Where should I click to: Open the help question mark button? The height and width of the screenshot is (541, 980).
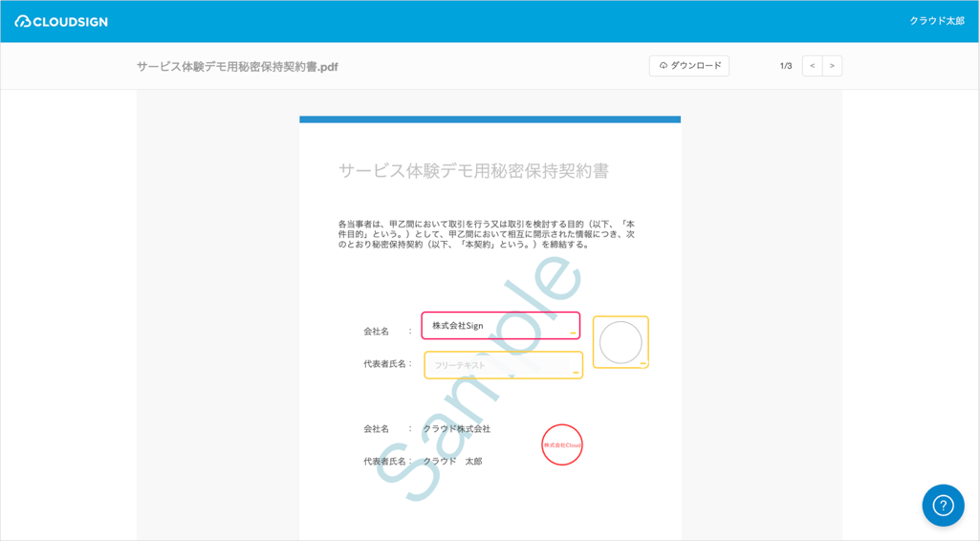pyautogui.click(x=943, y=506)
